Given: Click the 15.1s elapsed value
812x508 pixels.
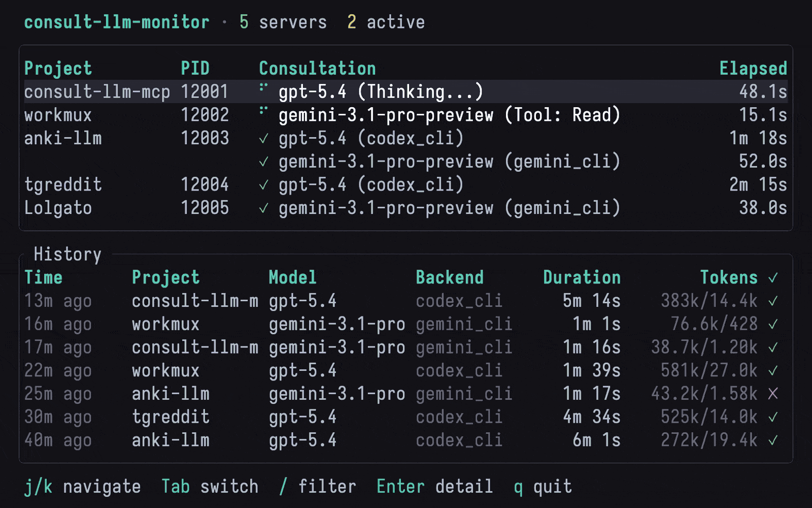Looking at the screenshot, I should point(763,115).
